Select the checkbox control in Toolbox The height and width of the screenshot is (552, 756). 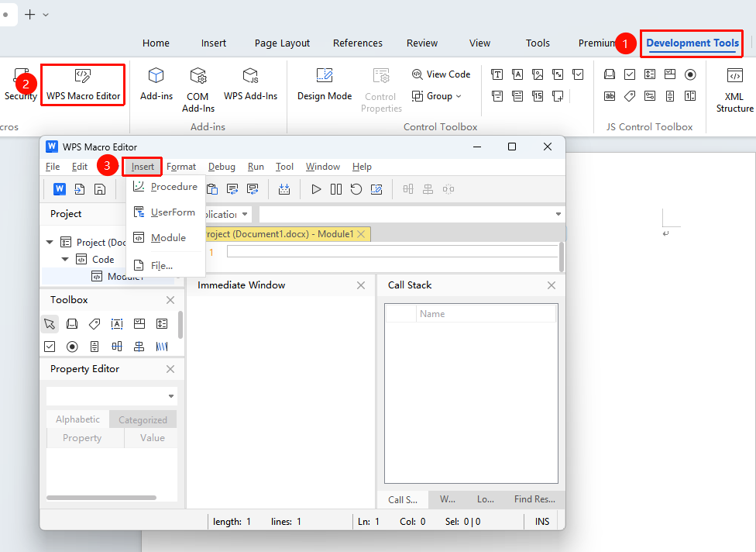(50, 347)
